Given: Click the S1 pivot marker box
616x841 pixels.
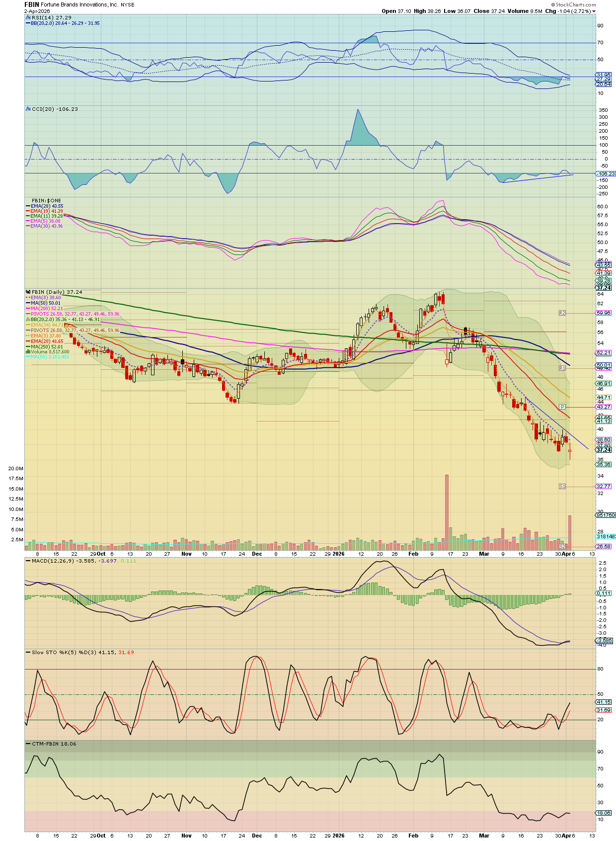Looking at the screenshot, I should [562, 486].
